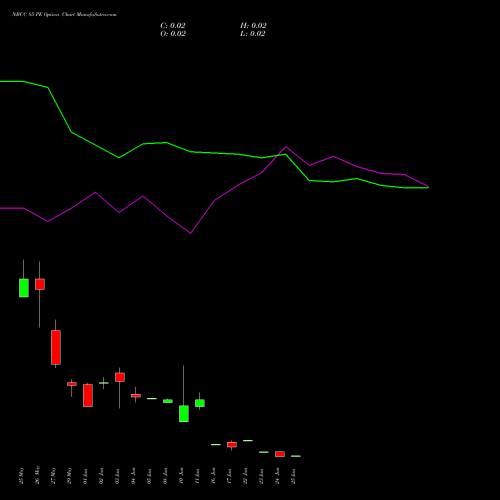This screenshot has height=500, width=500.
Task: Select the small red candlestick for 17 Jun
Action: pos(232,445)
